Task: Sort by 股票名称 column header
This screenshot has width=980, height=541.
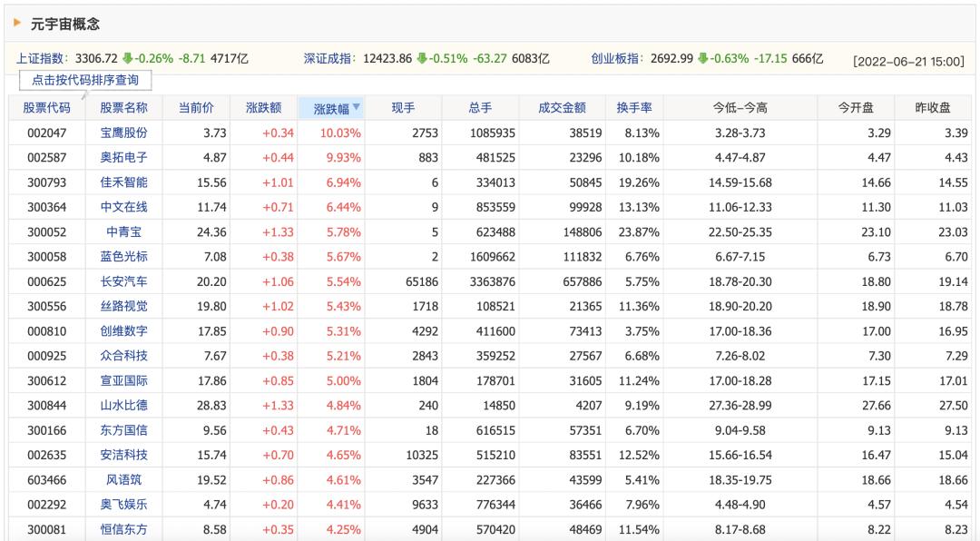Action: [123, 108]
